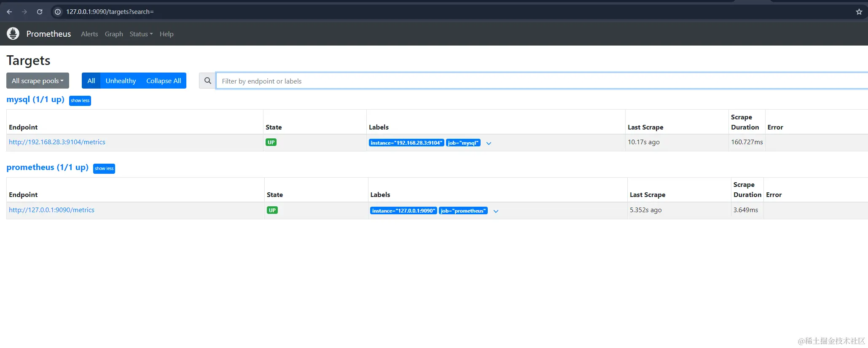Viewport: 868px width, 348px height.
Task: Open the prometheus (1/1 up) heading link
Action: tap(47, 167)
